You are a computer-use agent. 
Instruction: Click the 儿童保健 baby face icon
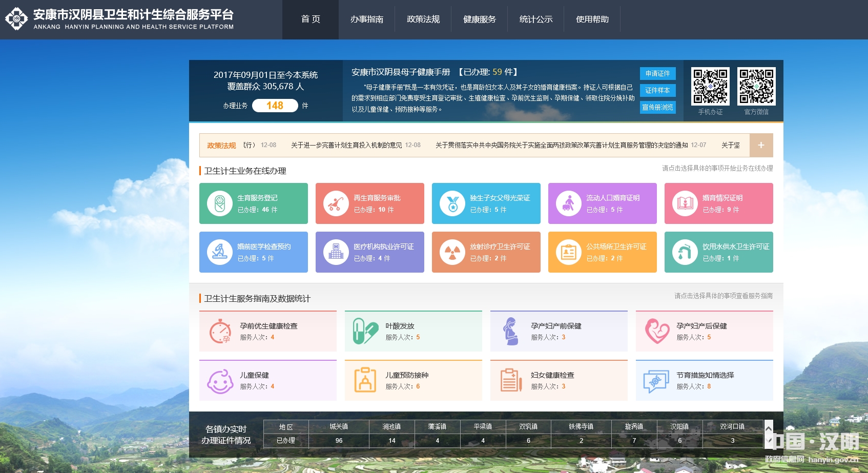tap(220, 381)
